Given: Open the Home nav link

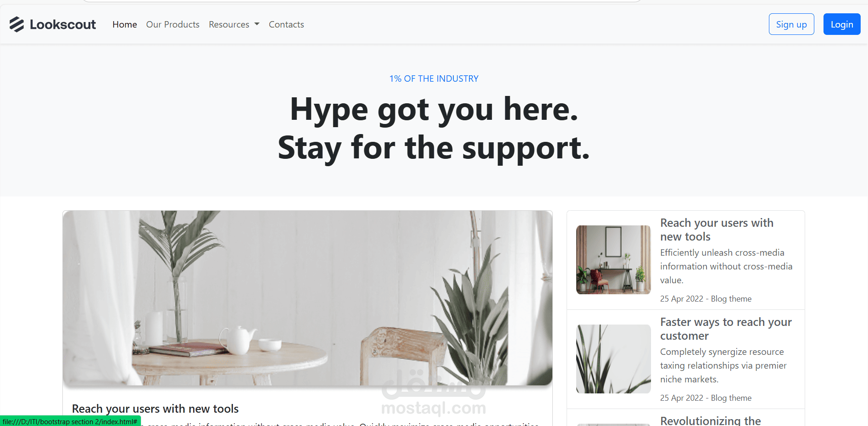Looking at the screenshot, I should pyautogui.click(x=125, y=24).
